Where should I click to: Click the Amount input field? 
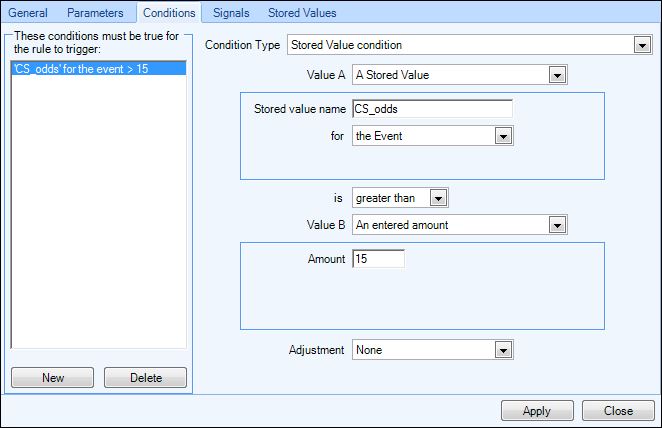point(378,259)
